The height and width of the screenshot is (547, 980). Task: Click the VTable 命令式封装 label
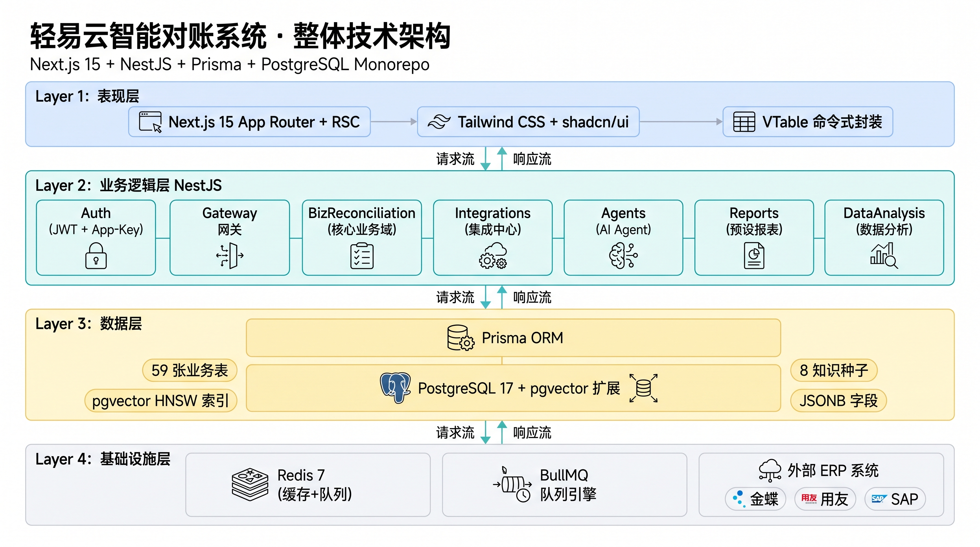tap(822, 122)
